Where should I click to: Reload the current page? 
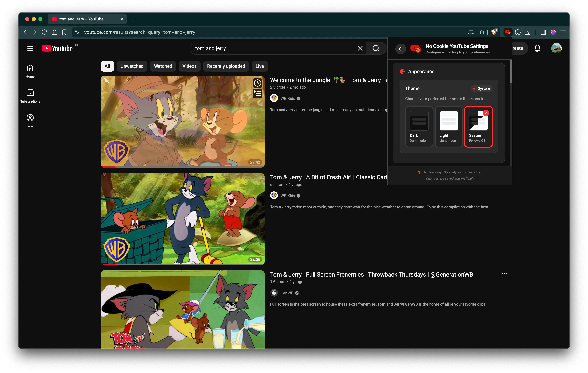[x=44, y=32]
